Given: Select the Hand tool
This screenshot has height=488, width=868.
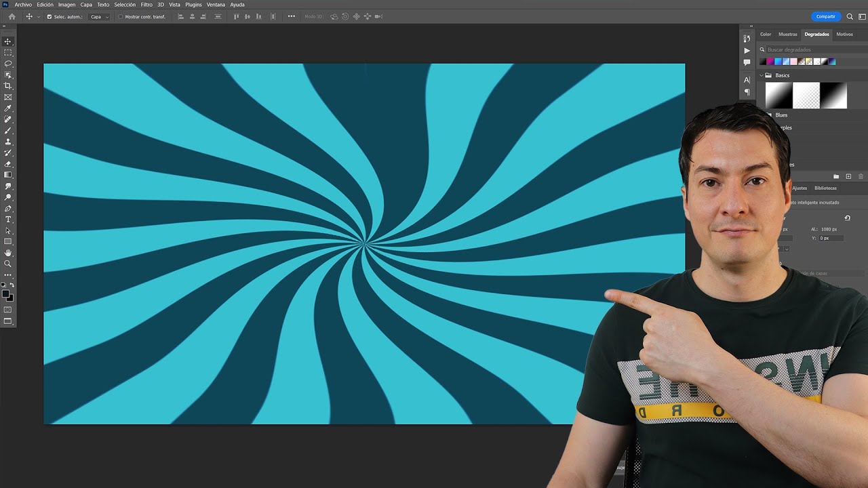Looking at the screenshot, I should click(8, 253).
